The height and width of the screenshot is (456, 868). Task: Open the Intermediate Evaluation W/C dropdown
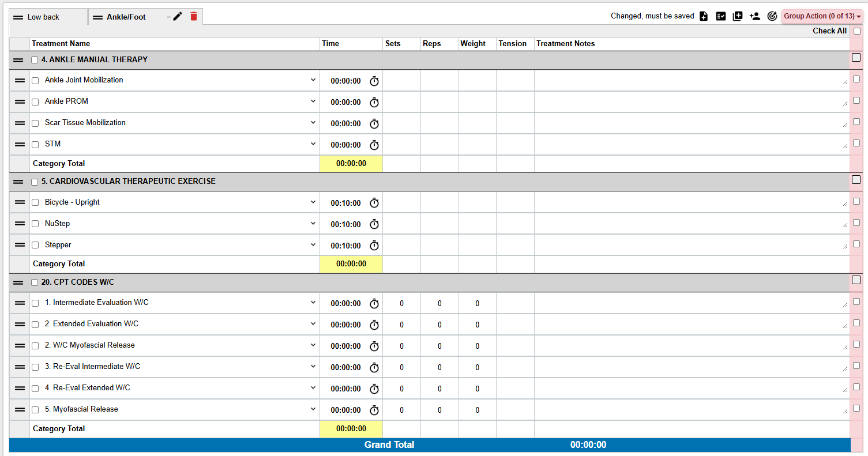click(313, 303)
